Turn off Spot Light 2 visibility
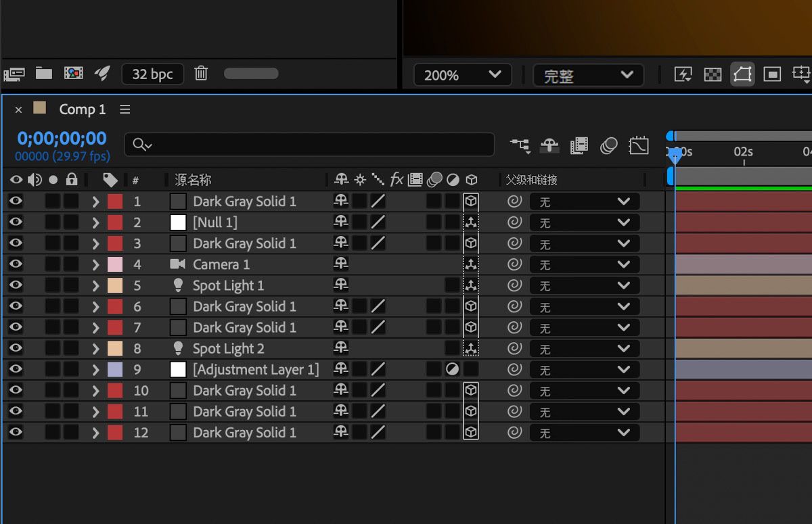The height and width of the screenshot is (524, 812). pyautogui.click(x=16, y=348)
